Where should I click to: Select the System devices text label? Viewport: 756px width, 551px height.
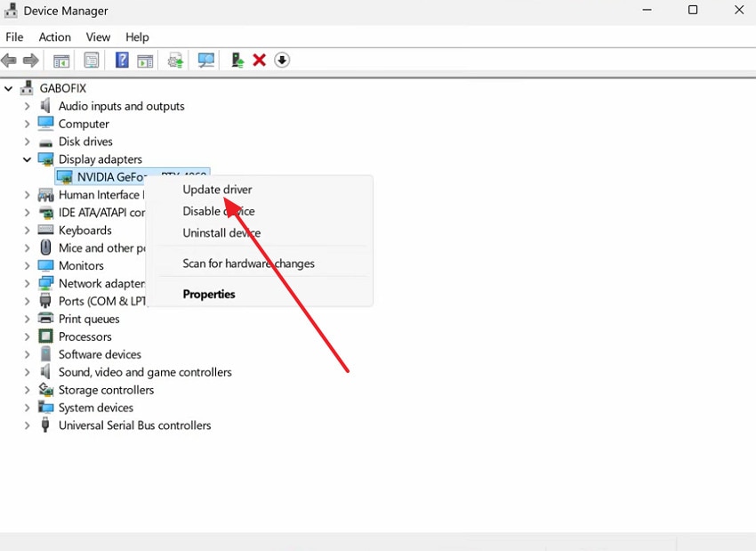96,408
